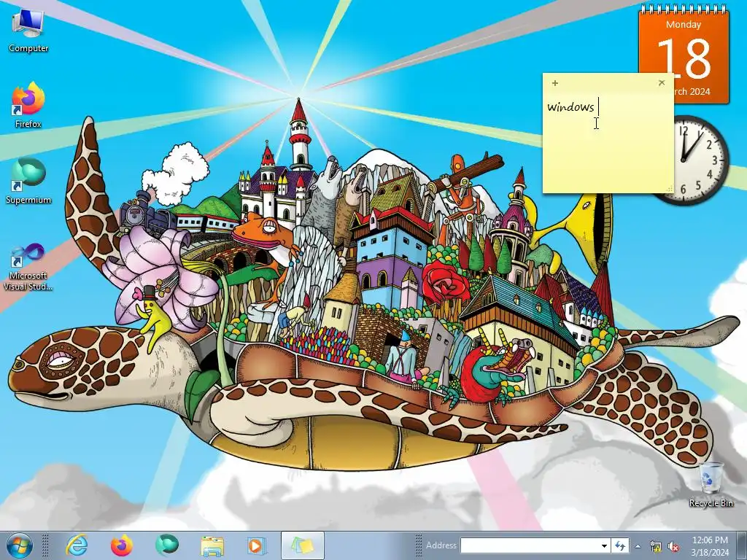Click the Address toolbar Go/refresh button
This screenshot has width=747, height=560.
pyautogui.click(x=620, y=545)
